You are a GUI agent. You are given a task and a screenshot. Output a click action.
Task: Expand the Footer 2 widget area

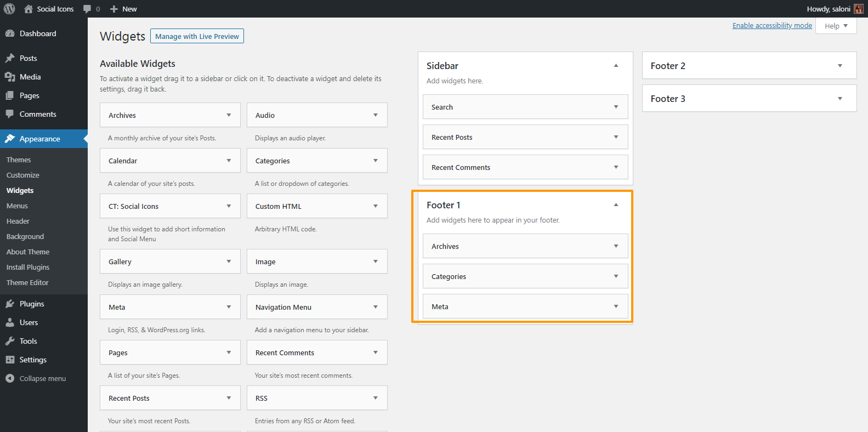pos(839,66)
